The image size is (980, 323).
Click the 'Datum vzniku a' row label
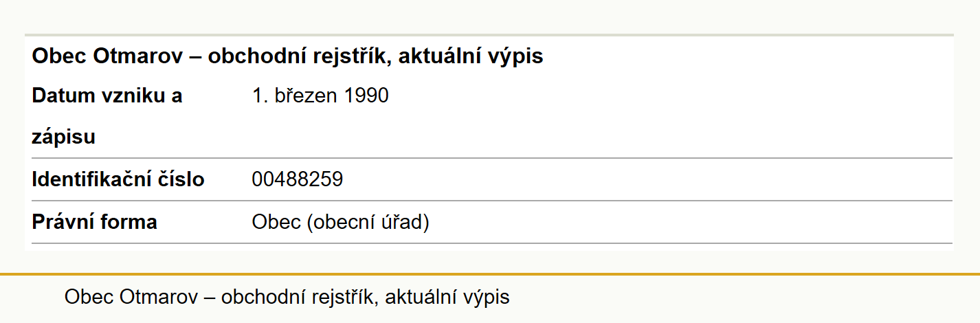pos(107,96)
